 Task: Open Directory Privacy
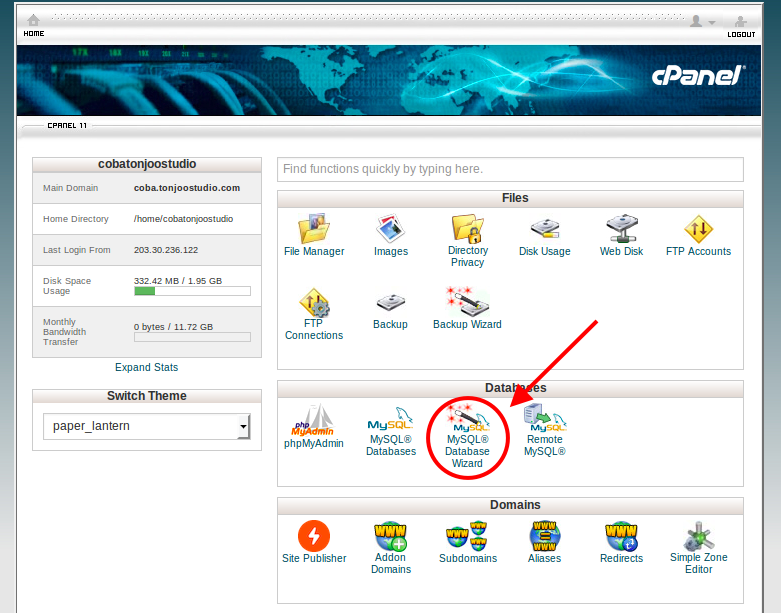467,241
